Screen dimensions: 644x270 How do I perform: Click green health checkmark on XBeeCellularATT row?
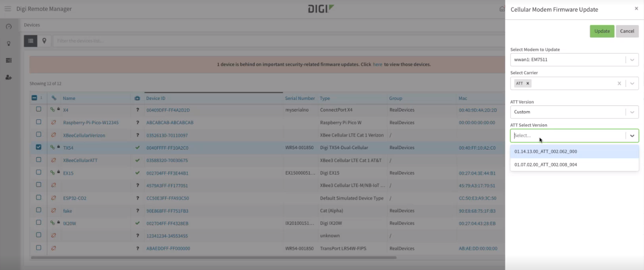tap(137, 160)
